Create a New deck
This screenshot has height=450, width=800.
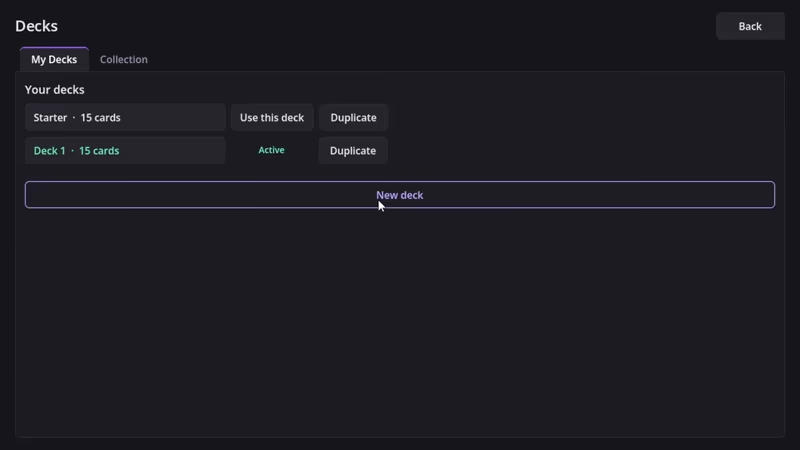[x=400, y=195]
